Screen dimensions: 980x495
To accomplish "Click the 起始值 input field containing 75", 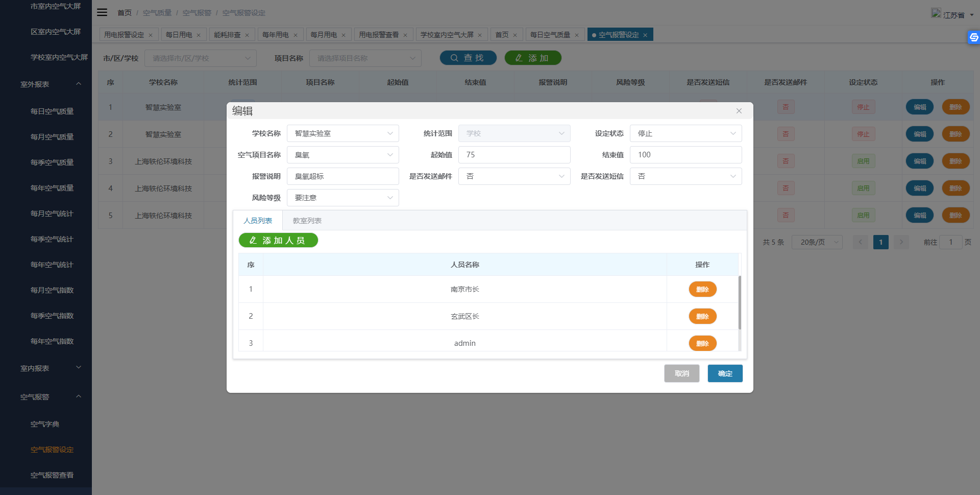I will click(514, 155).
